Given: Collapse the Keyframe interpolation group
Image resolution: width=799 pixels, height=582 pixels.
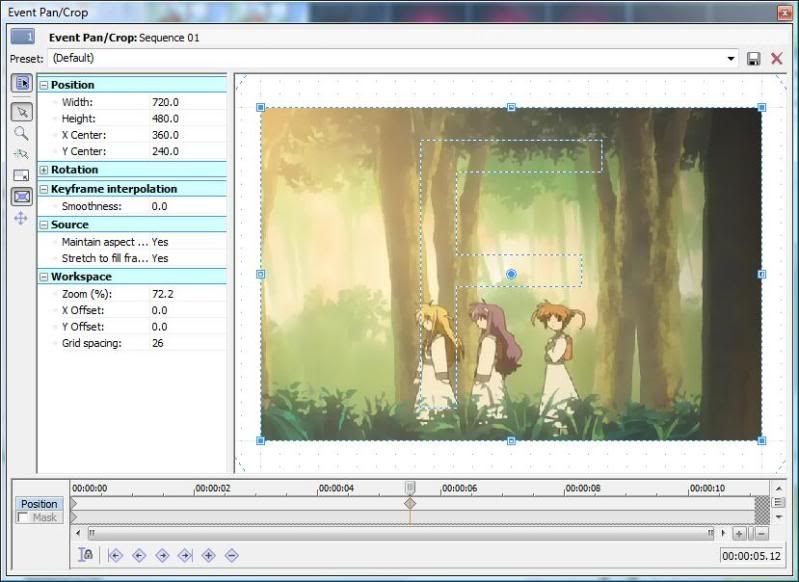Looking at the screenshot, I should [44, 189].
